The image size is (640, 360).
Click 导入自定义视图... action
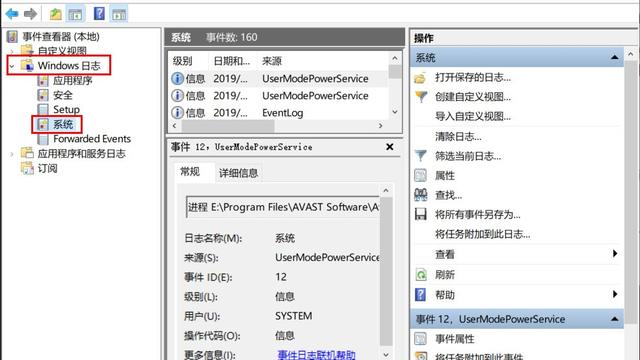pyautogui.click(x=473, y=116)
